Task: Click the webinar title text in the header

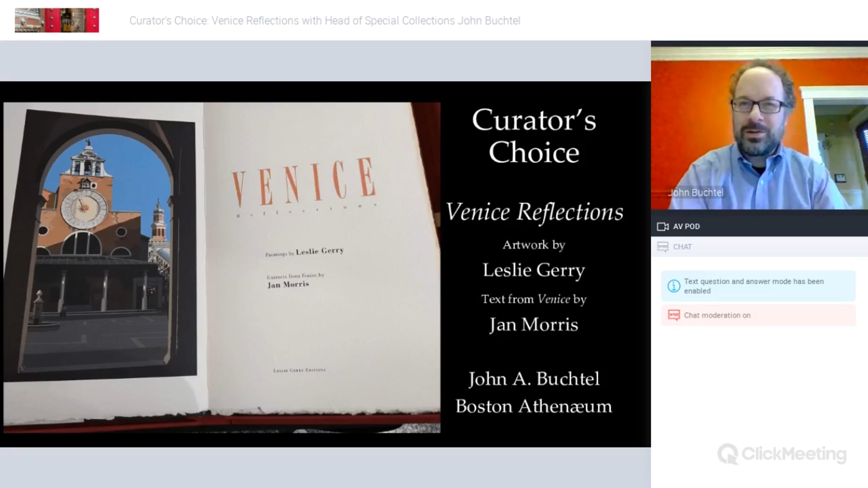Action: [x=325, y=21]
